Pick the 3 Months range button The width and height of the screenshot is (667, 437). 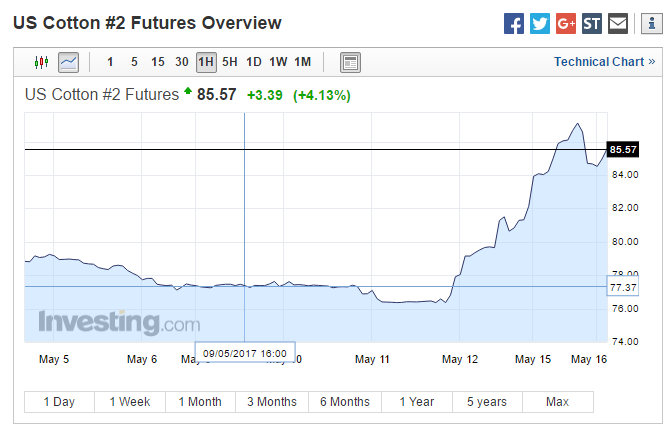(272, 402)
